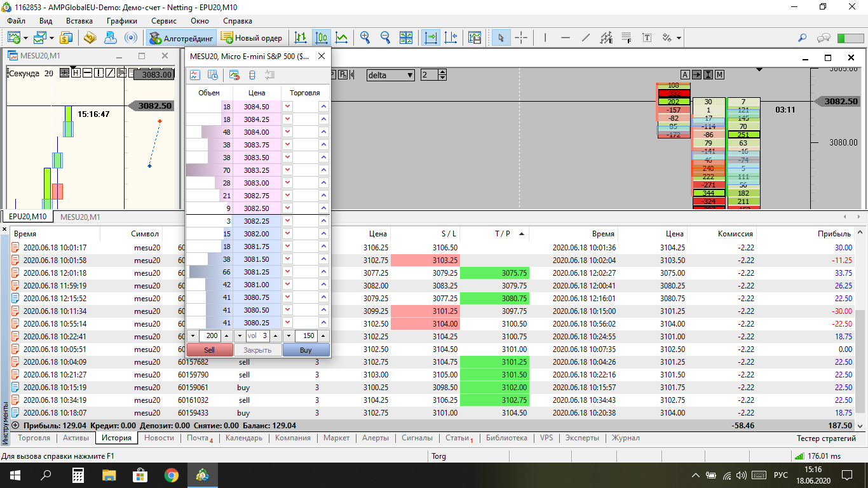Switch chart to bar chart mode

[301, 37]
